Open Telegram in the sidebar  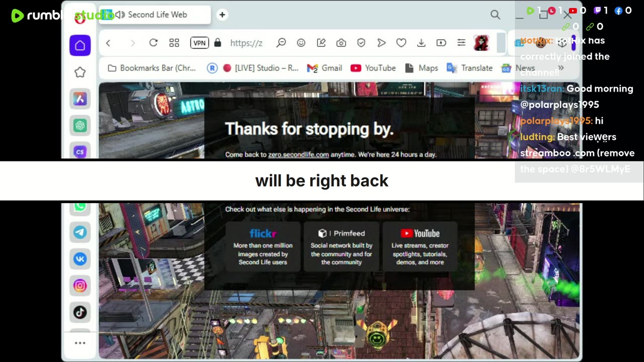(x=80, y=232)
